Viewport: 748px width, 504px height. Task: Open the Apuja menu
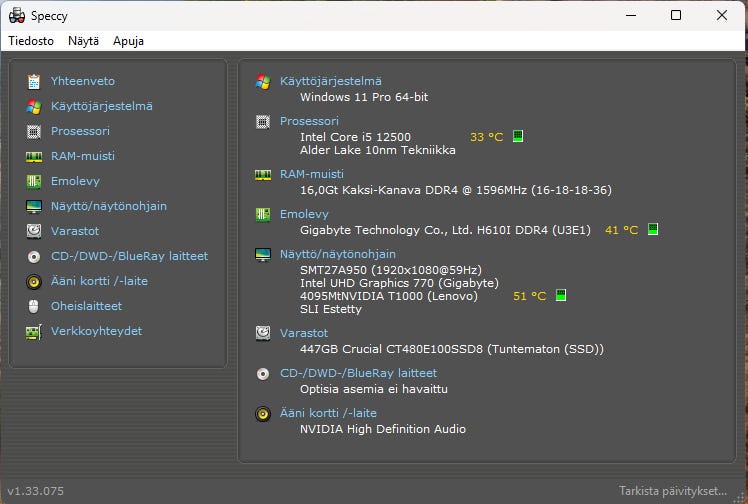(x=128, y=41)
